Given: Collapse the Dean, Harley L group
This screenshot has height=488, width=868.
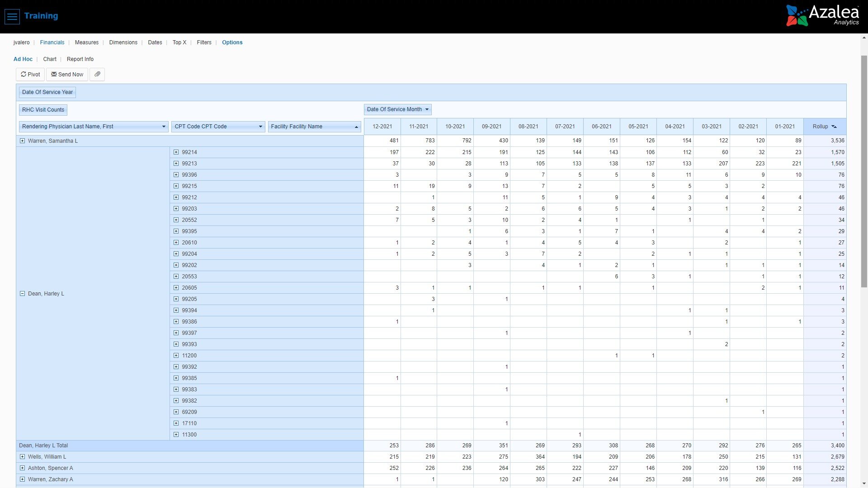Looking at the screenshot, I should tap(22, 294).
